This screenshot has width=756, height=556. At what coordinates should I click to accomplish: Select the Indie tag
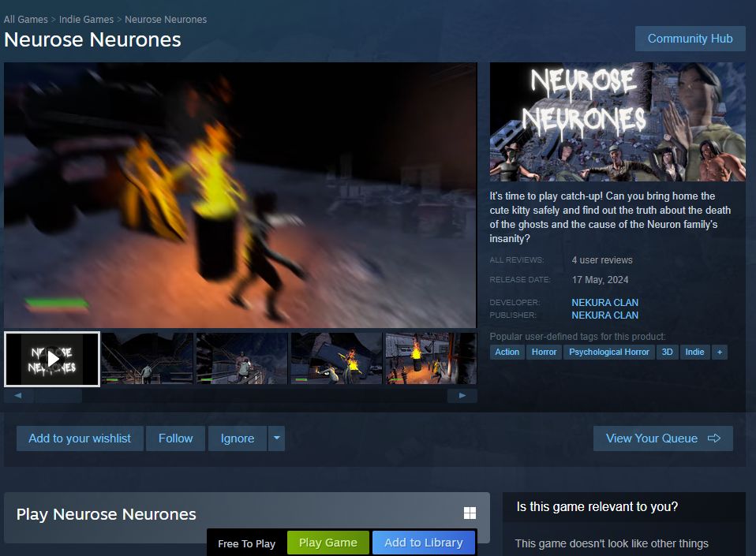click(694, 353)
